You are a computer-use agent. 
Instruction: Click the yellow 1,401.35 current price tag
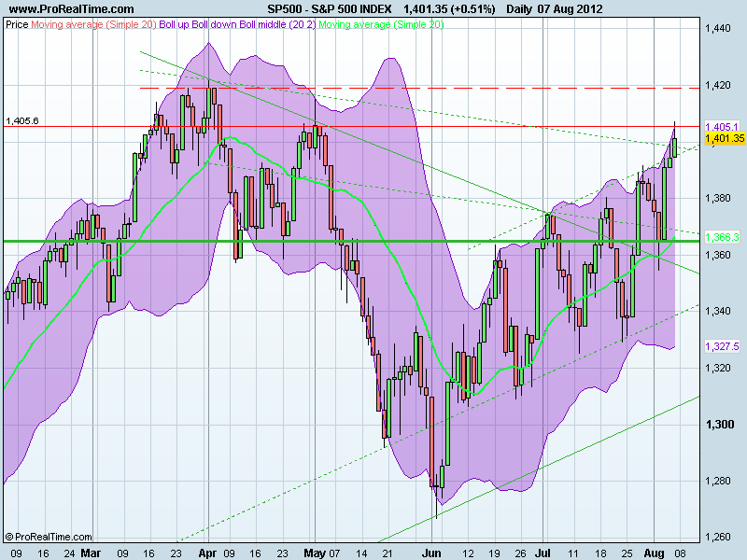[725, 138]
